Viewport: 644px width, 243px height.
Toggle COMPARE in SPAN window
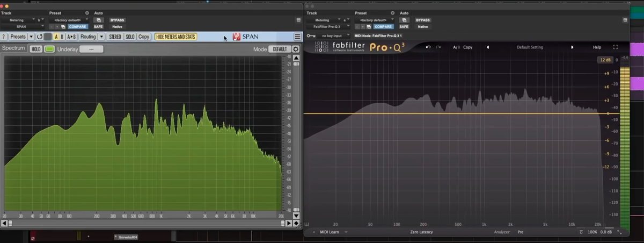point(78,26)
